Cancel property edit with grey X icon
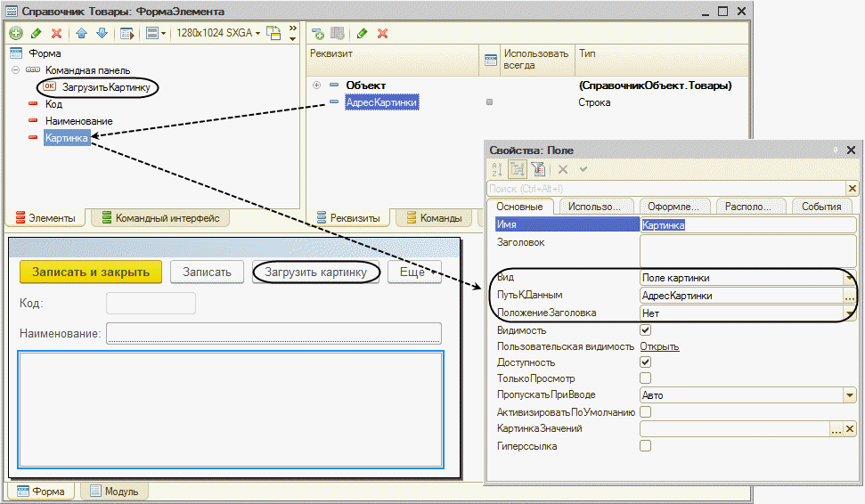Image resolution: width=865 pixels, height=504 pixels. coord(563,169)
